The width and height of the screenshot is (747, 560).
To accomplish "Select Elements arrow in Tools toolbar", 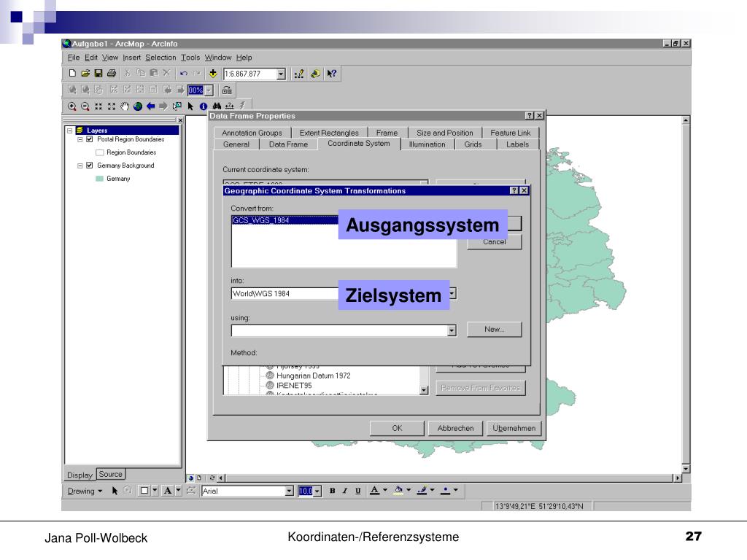I will click(190, 106).
